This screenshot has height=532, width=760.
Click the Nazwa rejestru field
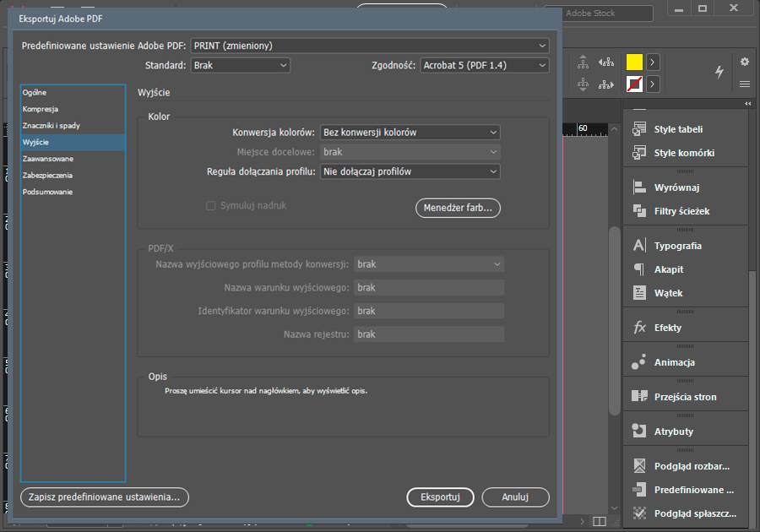pyautogui.click(x=429, y=334)
